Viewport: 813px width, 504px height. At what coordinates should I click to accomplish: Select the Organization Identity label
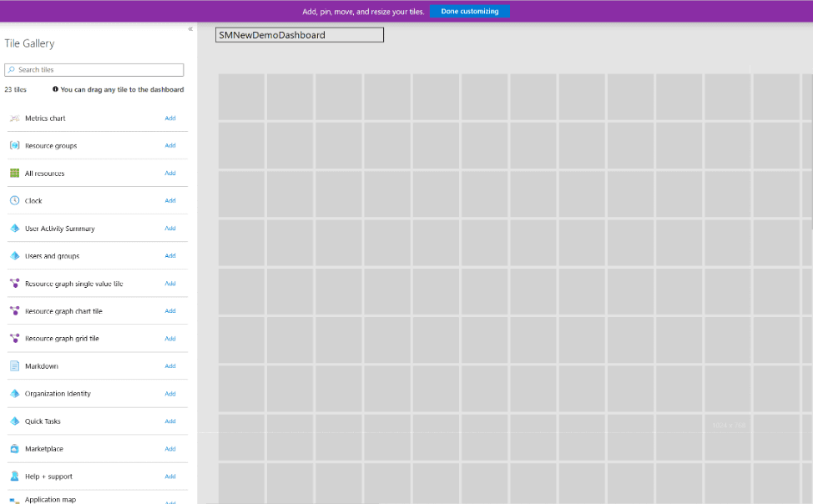pyautogui.click(x=58, y=394)
